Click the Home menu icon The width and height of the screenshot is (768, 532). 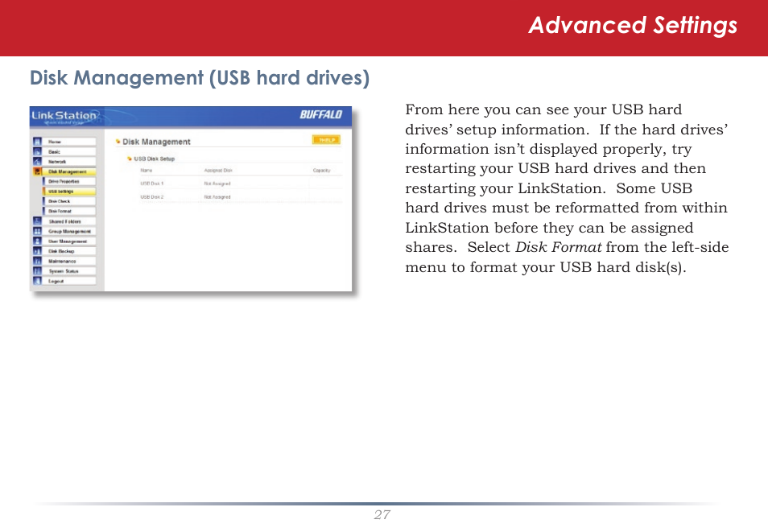(37, 142)
